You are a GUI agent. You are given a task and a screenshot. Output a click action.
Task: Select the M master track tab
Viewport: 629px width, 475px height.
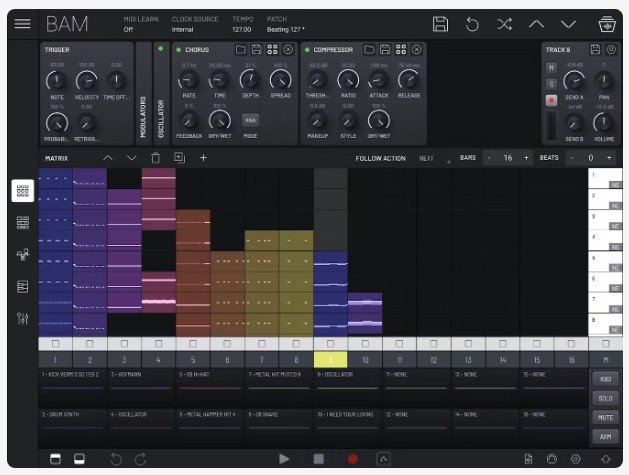click(x=606, y=360)
